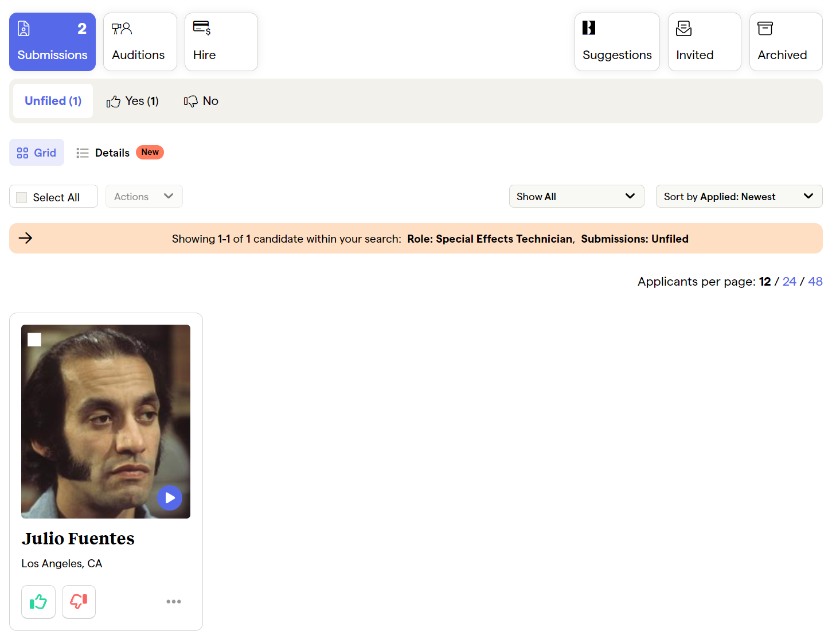Image resolution: width=840 pixels, height=639 pixels.
Task: Show No thumbs-down submissions
Action: point(201,101)
